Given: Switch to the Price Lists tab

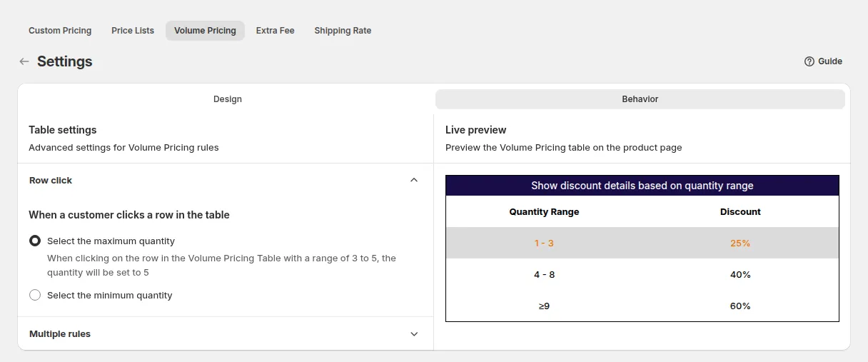Looking at the screenshot, I should pyautogui.click(x=133, y=31).
